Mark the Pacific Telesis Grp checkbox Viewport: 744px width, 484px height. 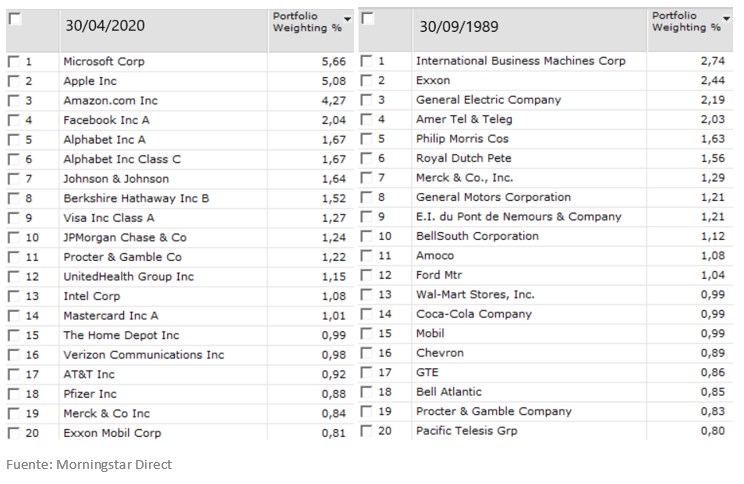point(366,431)
